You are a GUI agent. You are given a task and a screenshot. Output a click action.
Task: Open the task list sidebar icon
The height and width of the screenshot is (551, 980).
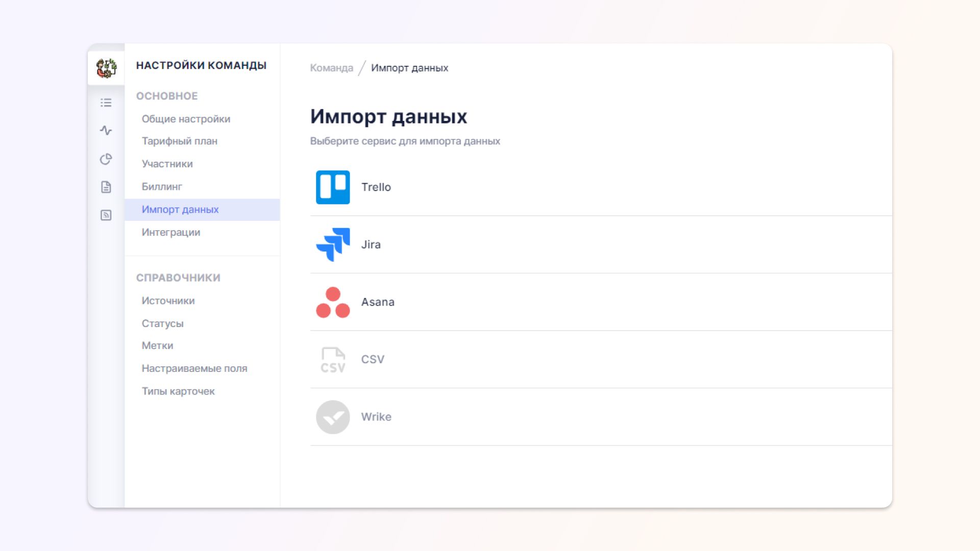tap(106, 103)
